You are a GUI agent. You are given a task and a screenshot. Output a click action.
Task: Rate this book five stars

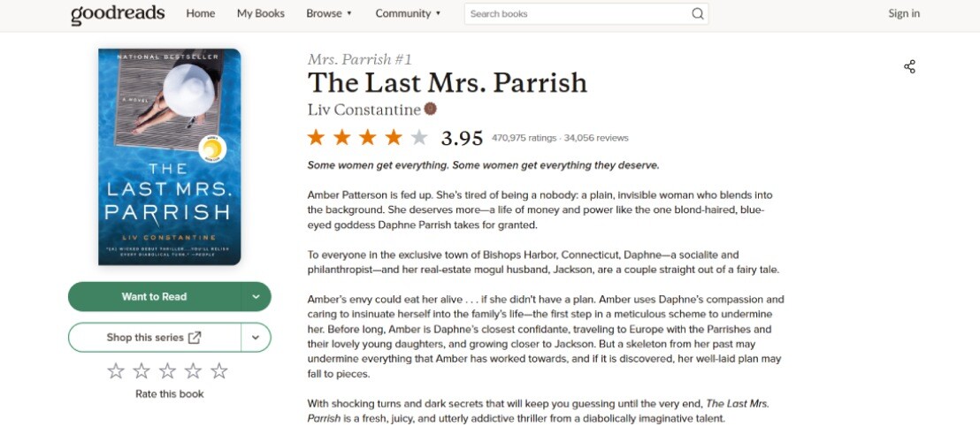pos(219,371)
